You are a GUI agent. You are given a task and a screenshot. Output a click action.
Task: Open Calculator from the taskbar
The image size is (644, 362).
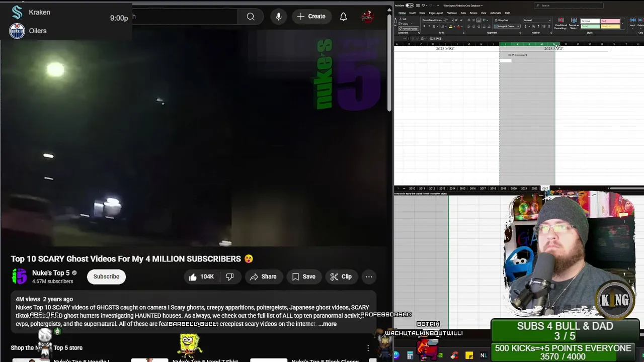point(410,355)
